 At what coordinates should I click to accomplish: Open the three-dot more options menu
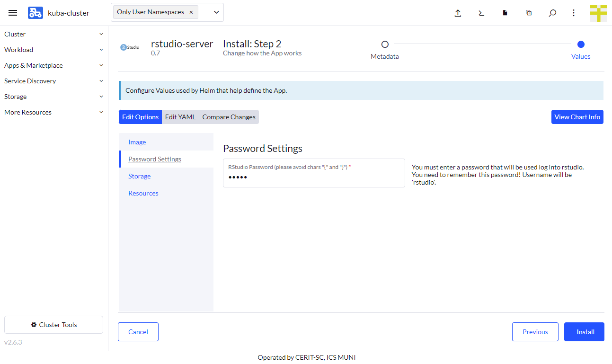(574, 13)
